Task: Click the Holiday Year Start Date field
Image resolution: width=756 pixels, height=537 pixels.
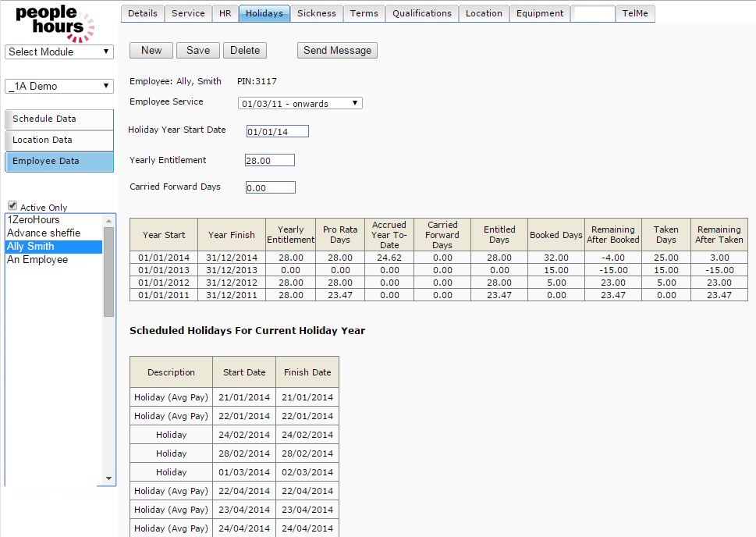Action: point(277,132)
